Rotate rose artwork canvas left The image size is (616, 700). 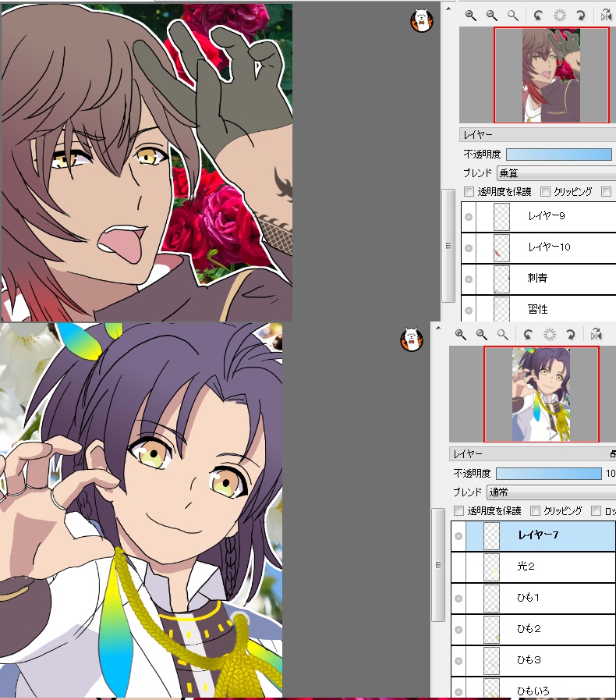tap(538, 16)
